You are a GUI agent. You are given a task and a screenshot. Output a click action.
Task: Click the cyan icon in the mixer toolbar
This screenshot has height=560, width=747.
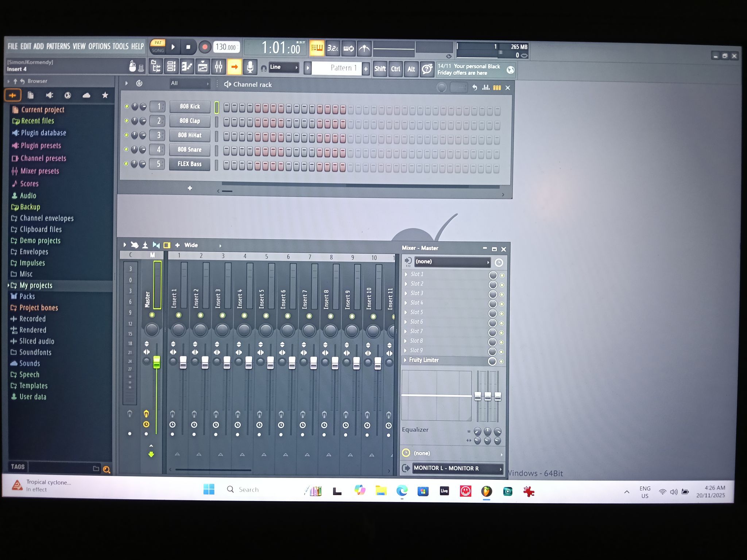156,245
